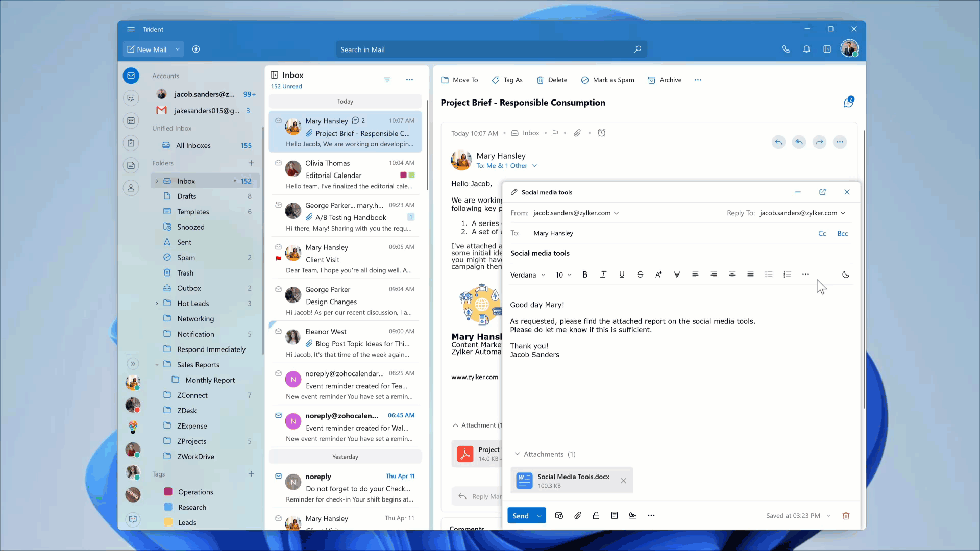980x551 pixels.
Task: Attach a file using paperclip icon
Action: [577, 516]
